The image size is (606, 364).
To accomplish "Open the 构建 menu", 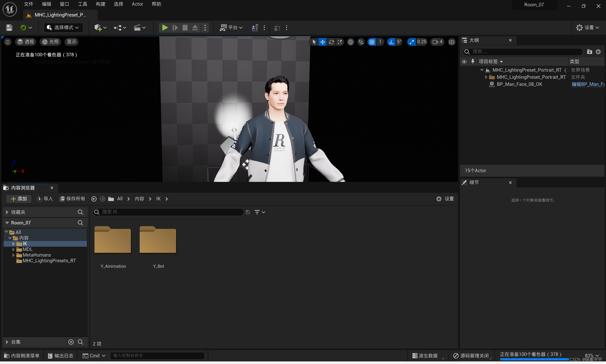I will pyautogui.click(x=100, y=4).
